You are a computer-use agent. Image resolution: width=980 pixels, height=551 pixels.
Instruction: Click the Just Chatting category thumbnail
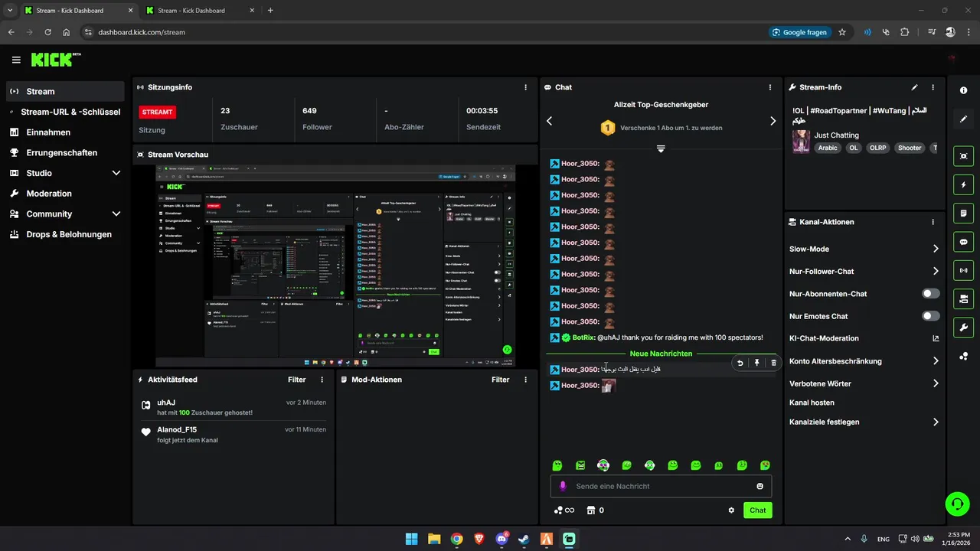(x=801, y=142)
